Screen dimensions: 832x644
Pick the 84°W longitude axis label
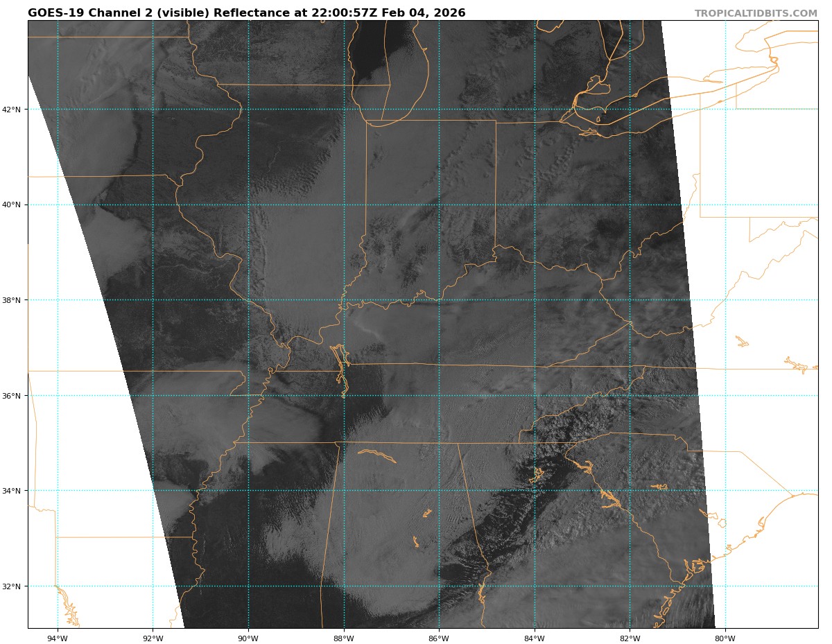pos(534,638)
